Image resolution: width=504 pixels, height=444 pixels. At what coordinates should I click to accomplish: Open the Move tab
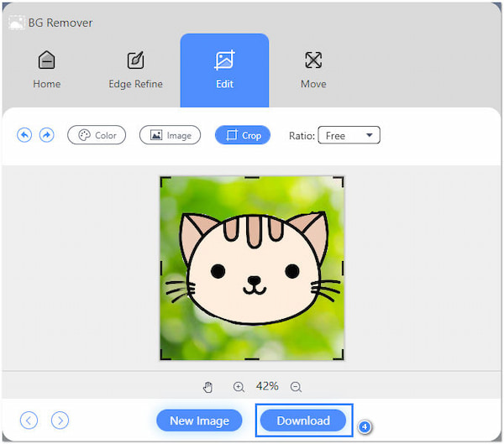(313, 70)
